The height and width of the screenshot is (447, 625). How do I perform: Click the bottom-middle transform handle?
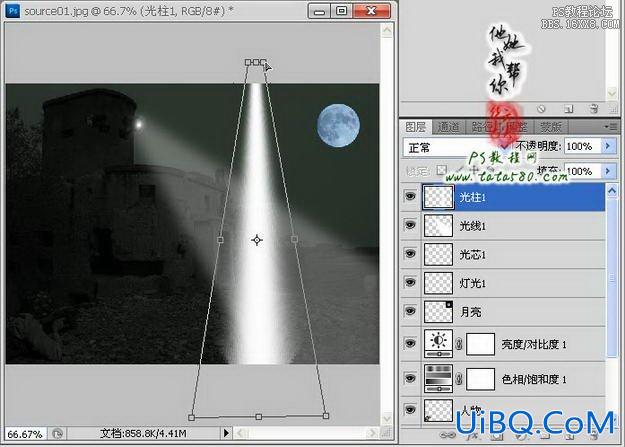[259, 417]
